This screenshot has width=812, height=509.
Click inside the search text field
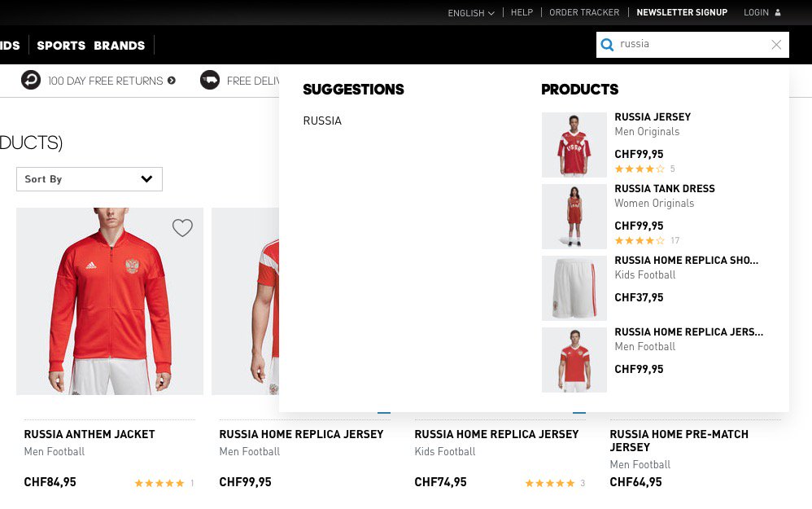(692, 45)
